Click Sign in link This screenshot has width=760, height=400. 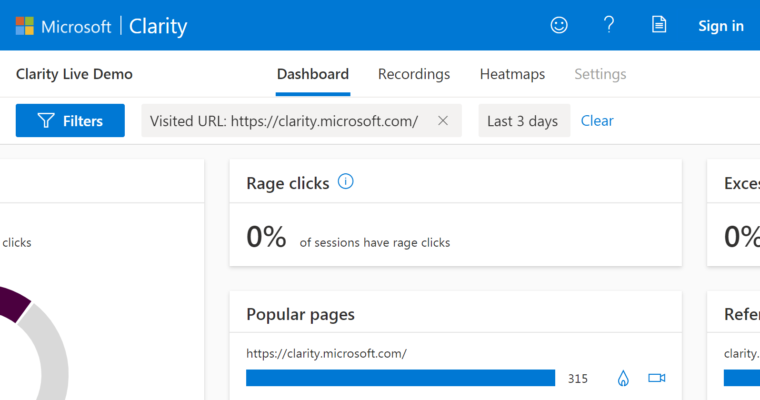pos(720,26)
